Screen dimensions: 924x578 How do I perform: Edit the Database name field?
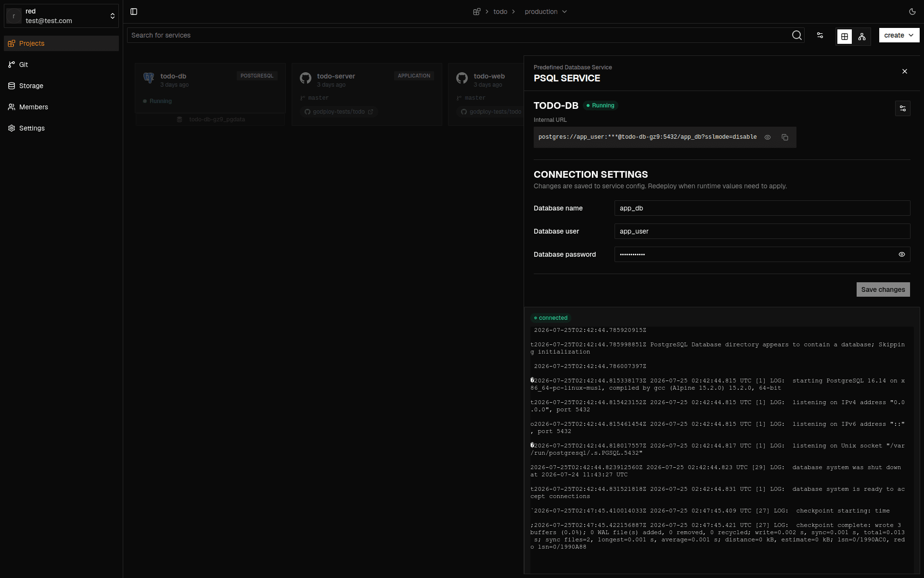tap(762, 208)
